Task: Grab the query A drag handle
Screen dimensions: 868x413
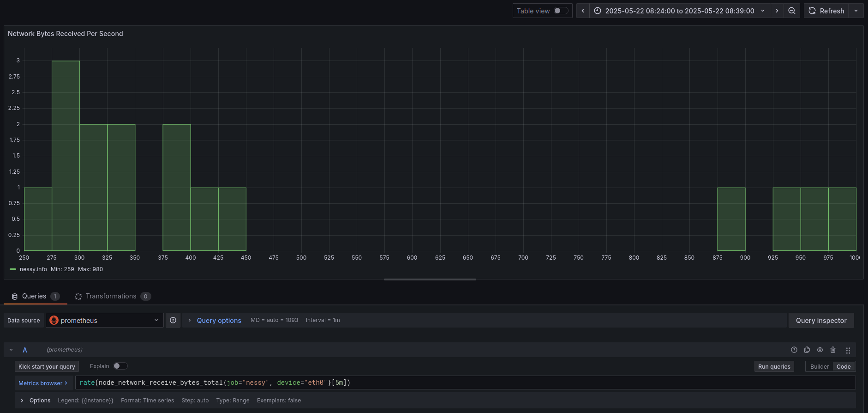Action: [x=848, y=350]
